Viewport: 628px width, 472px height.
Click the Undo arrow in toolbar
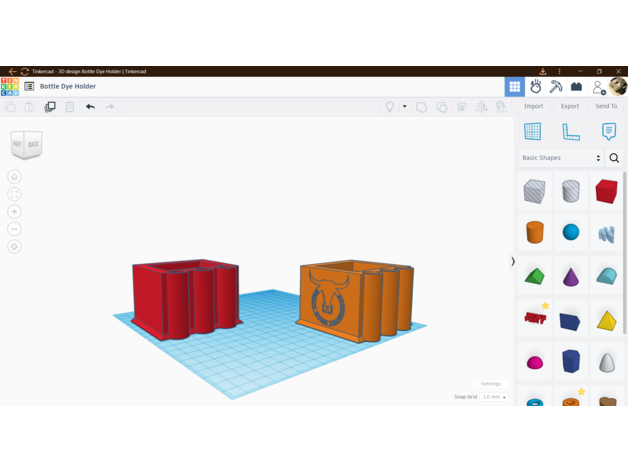90,106
